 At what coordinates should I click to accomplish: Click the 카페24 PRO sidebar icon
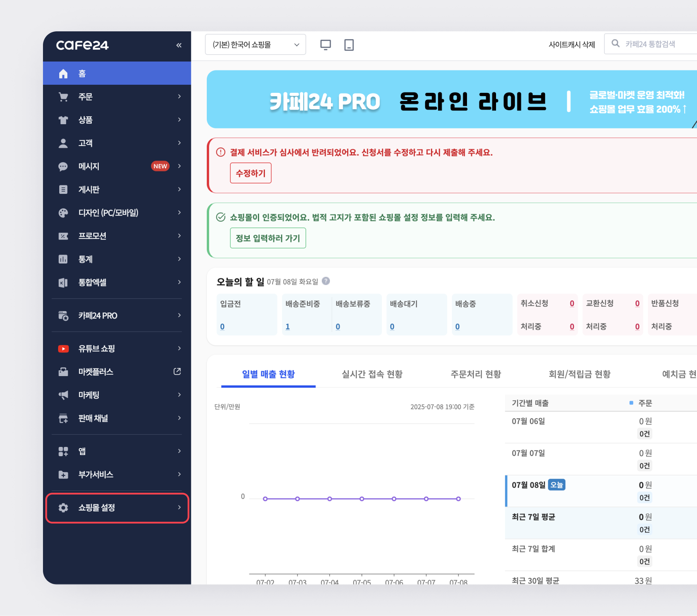point(63,316)
